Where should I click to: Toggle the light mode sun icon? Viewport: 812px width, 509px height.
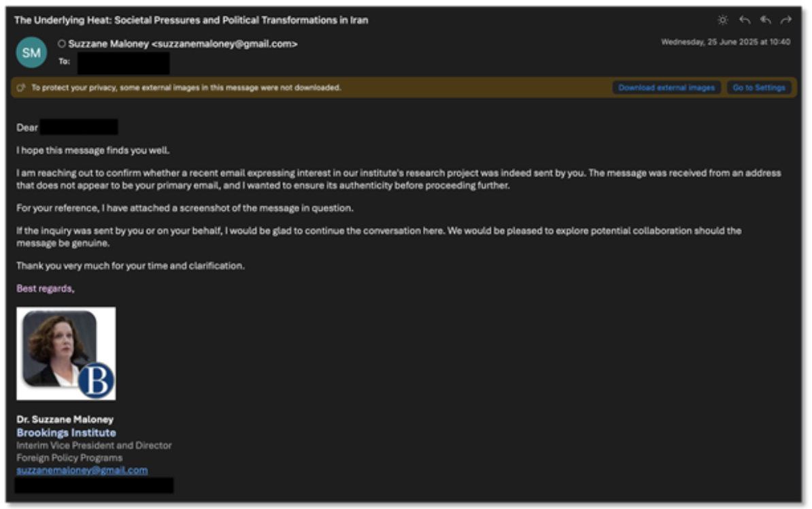722,20
